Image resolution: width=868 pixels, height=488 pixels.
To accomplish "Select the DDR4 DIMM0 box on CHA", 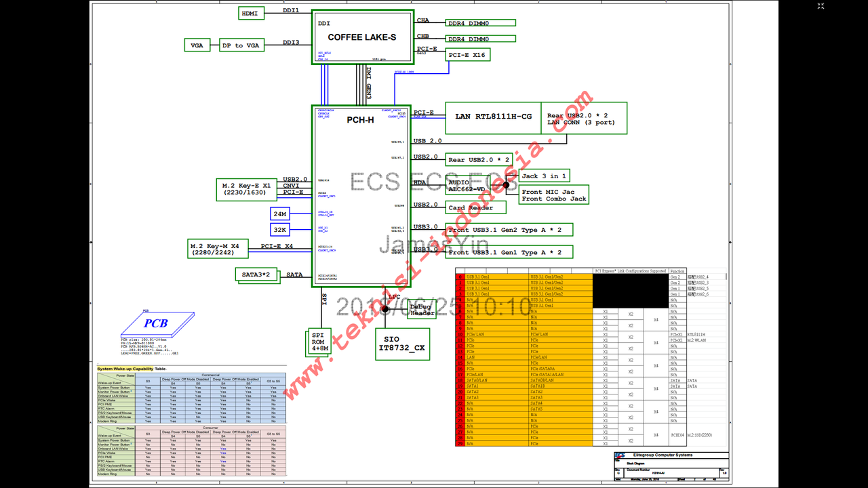I will pos(480,23).
